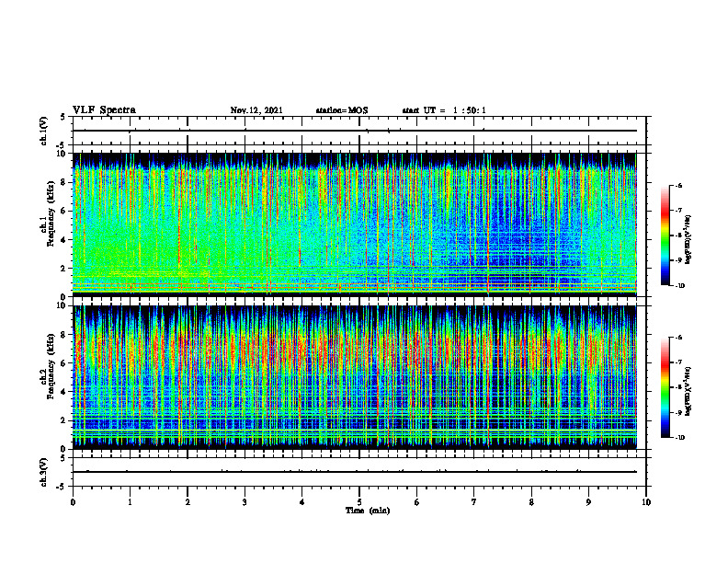Click the time axis tick label "5"
The image size is (728, 563).
pos(359,502)
